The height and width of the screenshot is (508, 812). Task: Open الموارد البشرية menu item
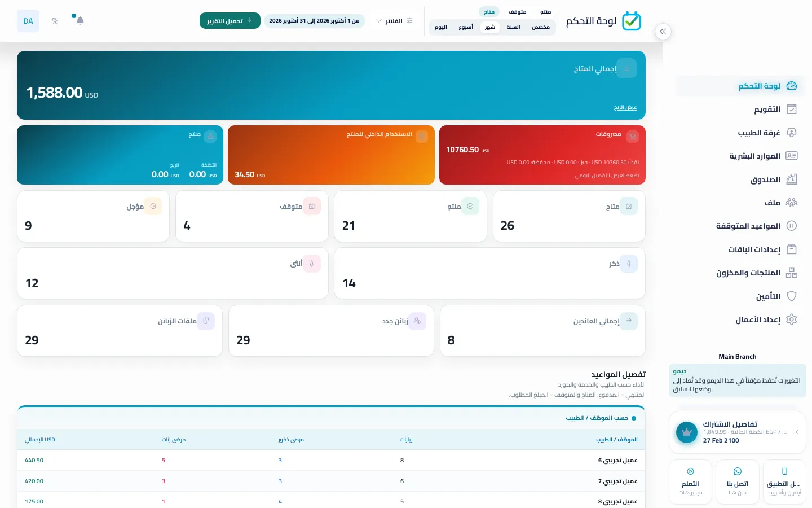tap(741, 156)
